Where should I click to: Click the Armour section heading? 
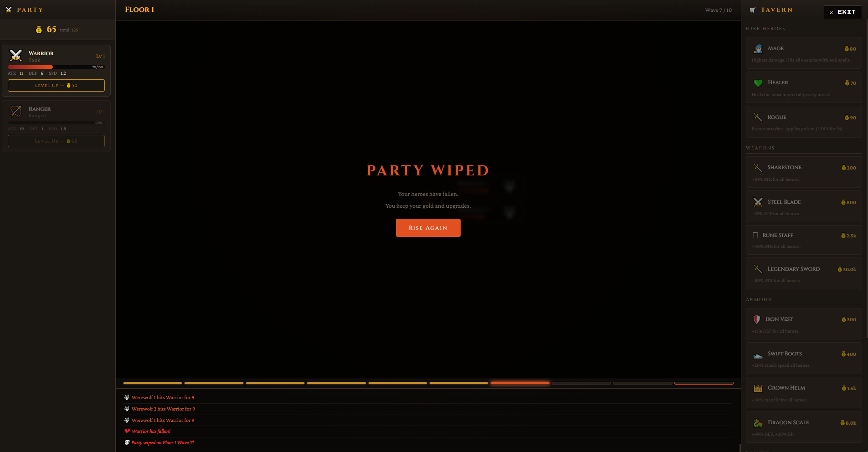pyautogui.click(x=759, y=300)
